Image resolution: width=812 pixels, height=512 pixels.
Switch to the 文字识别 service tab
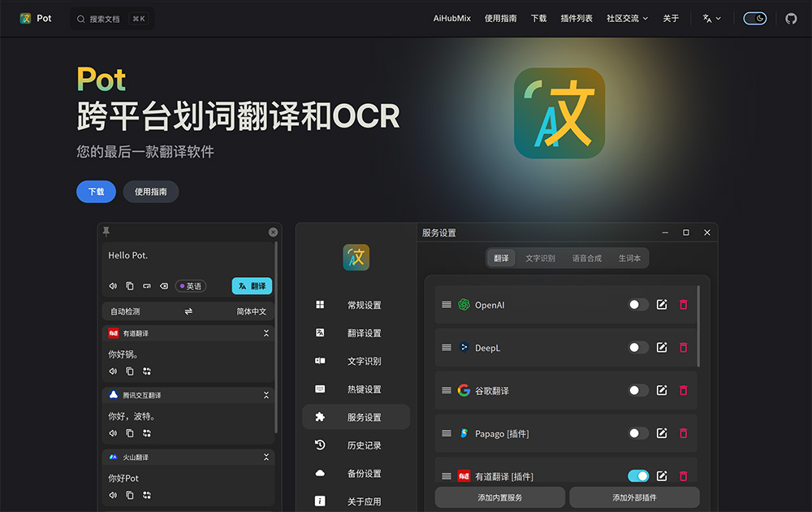[x=540, y=258]
